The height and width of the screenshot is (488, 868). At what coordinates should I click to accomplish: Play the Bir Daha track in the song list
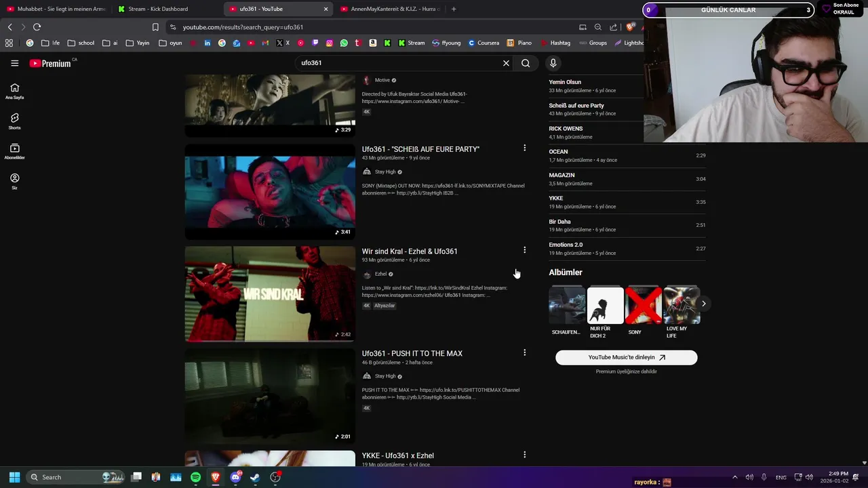point(627,225)
